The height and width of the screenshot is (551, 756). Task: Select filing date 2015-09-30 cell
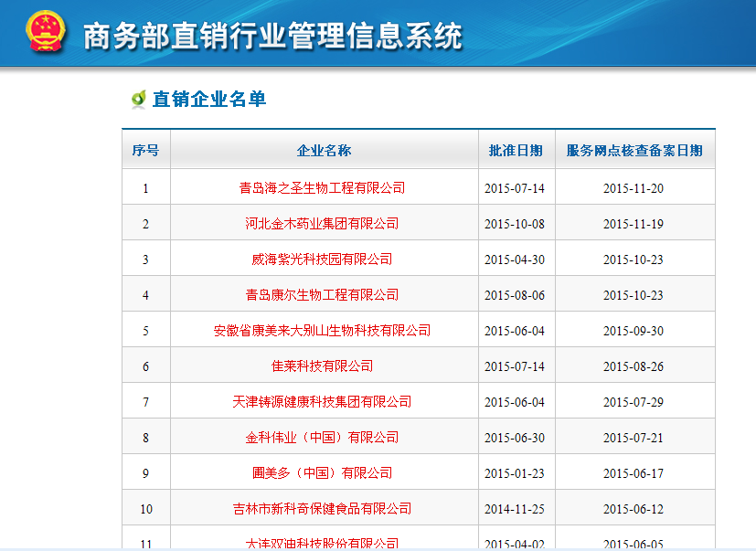tap(635, 329)
